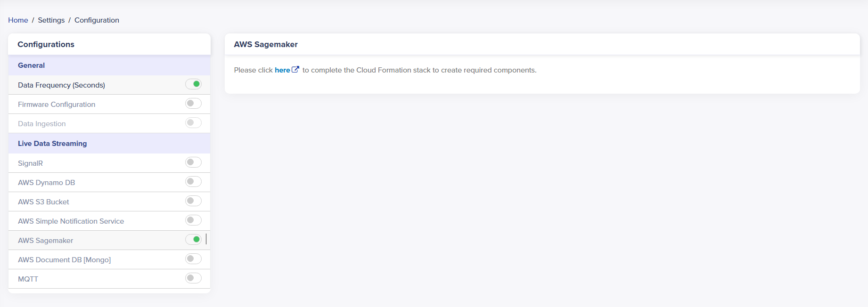The image size is (868, 307).
Task: Enable the AWS Dynamo DB switch
Action: point(193,182)
